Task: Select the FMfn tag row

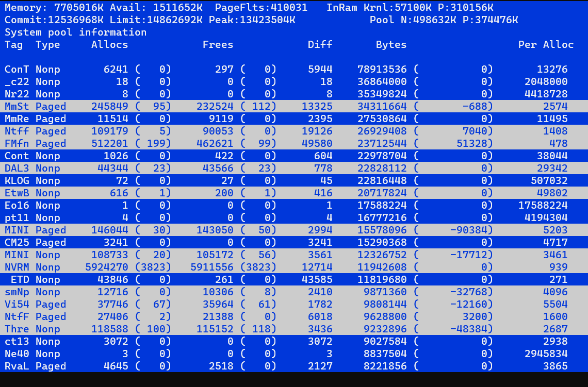Action: (294, 143)
